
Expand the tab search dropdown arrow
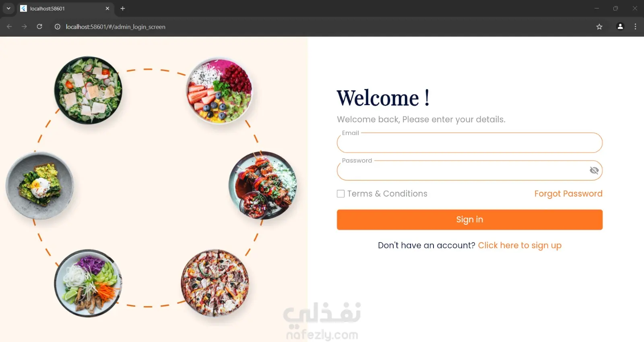8,8
